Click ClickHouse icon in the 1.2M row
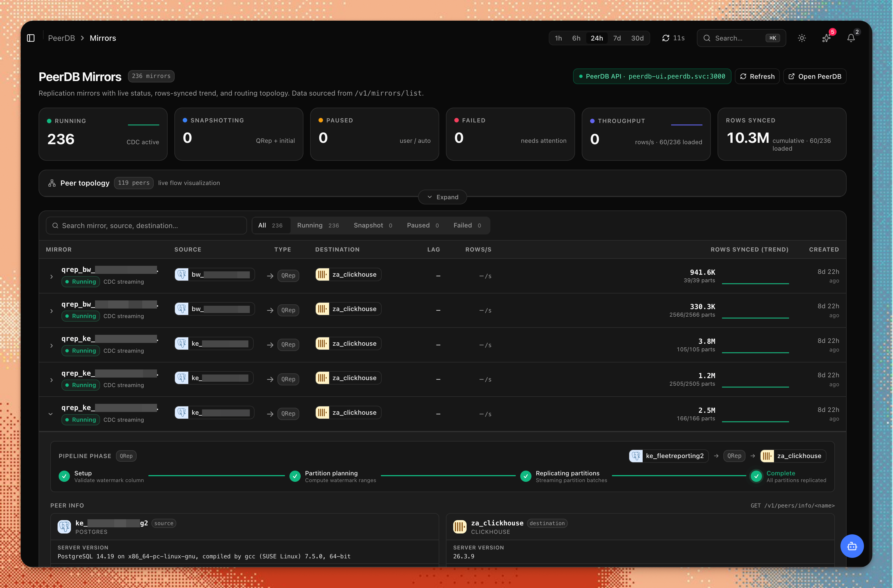This screenshot has height=588, width=893. click(322, 378)
